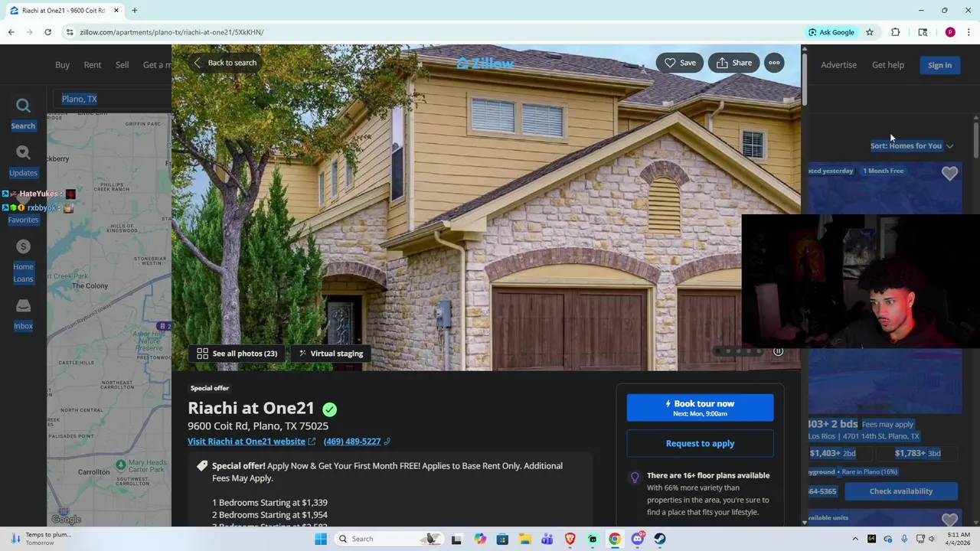
Task: Open a new browser tab
Action: pos(135,11)
